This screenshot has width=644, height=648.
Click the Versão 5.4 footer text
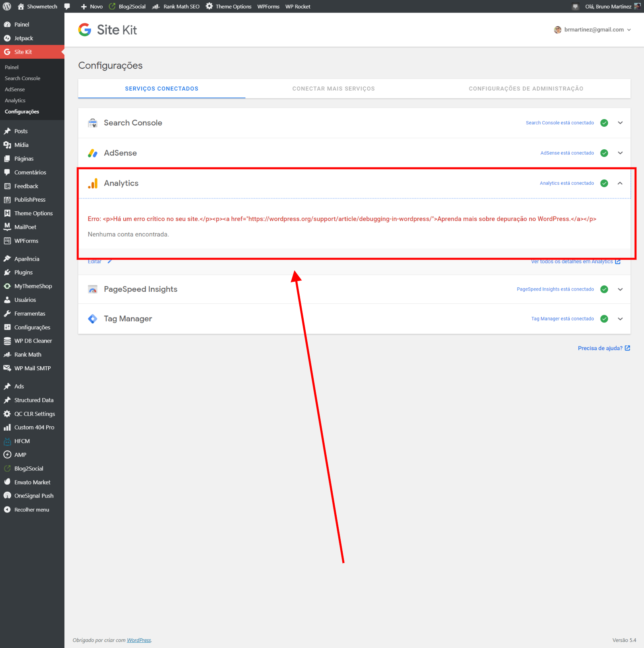(624, 640)
